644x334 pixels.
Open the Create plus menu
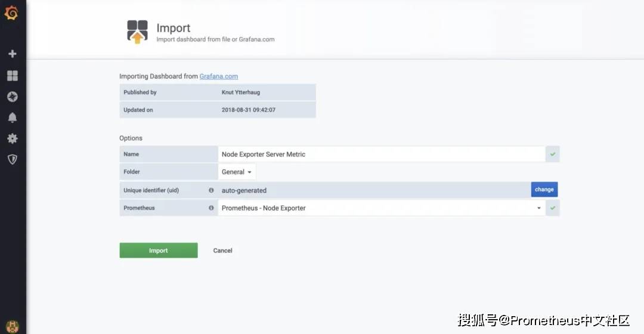coord(12,54)
